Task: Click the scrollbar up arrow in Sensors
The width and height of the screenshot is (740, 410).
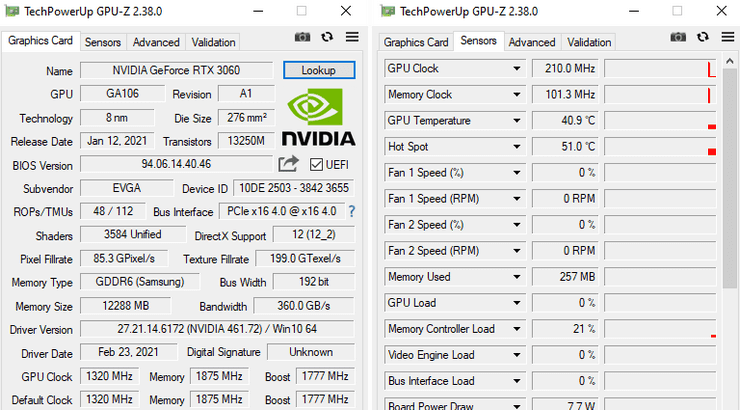Action: (730, 61)
